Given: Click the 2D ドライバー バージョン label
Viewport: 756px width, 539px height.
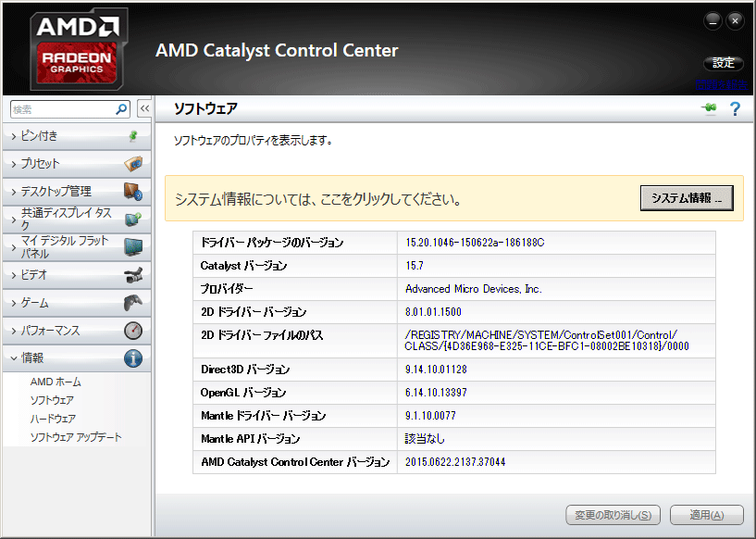Looking at the screenshot, I should click(x=254, y=312).
